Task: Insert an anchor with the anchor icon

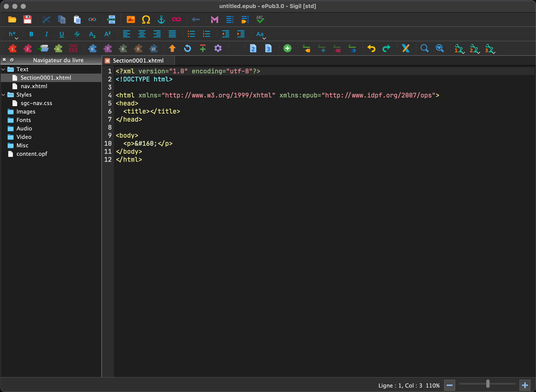Action: [x=161, y=19]
